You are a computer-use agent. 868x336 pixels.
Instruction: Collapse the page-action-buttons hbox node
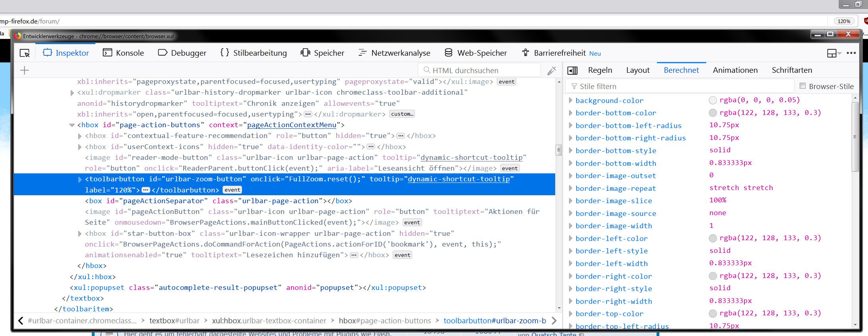click(x=72, y=125)
